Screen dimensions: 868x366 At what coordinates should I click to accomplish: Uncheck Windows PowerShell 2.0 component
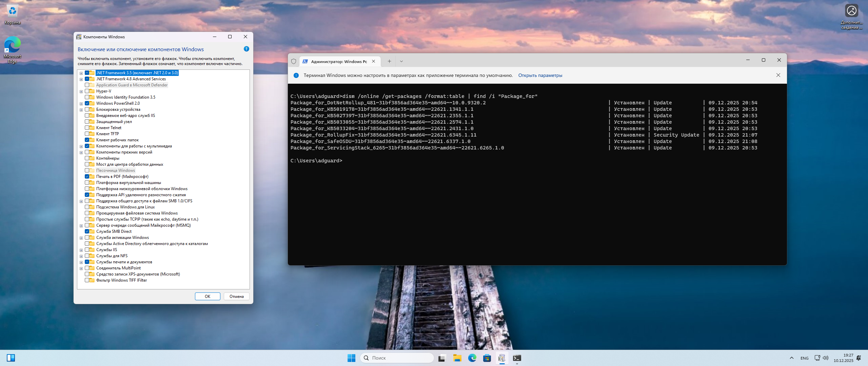point(87,103)
